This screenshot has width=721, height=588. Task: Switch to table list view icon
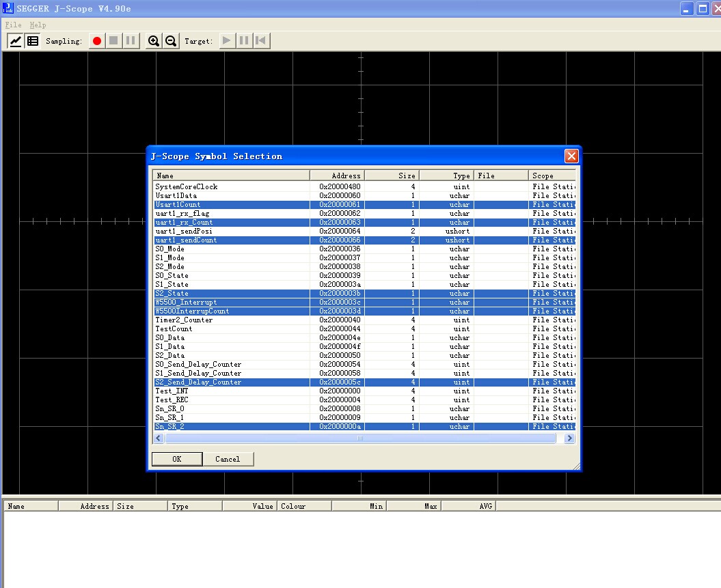coord(33,41)
